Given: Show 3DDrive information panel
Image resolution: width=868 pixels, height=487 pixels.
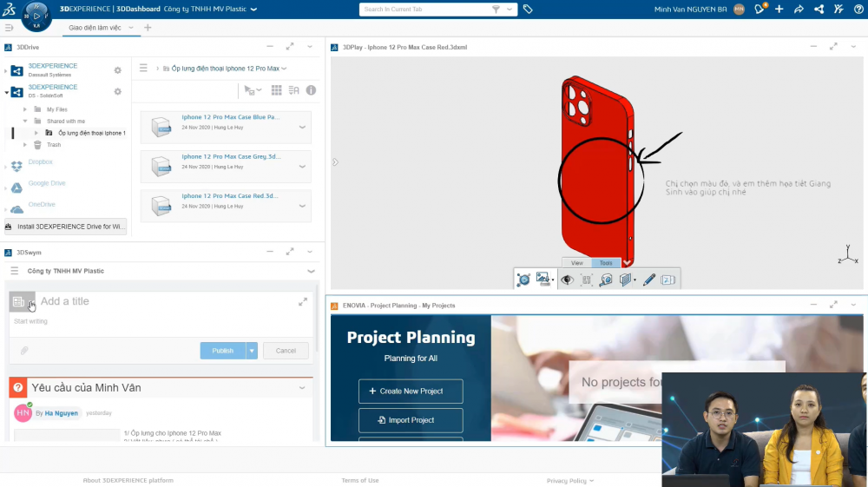Looking at the screenshot, I should click(x=311, y=90).
